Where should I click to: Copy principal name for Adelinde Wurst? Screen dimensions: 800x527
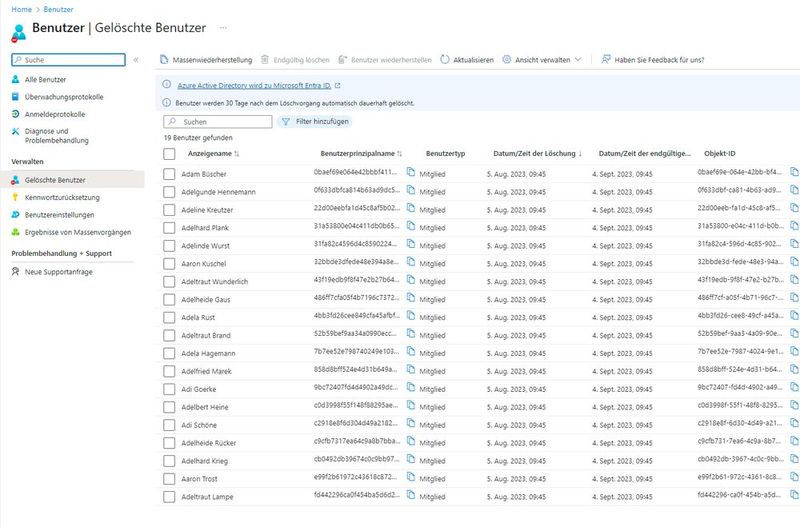click(x=411, y=243)
